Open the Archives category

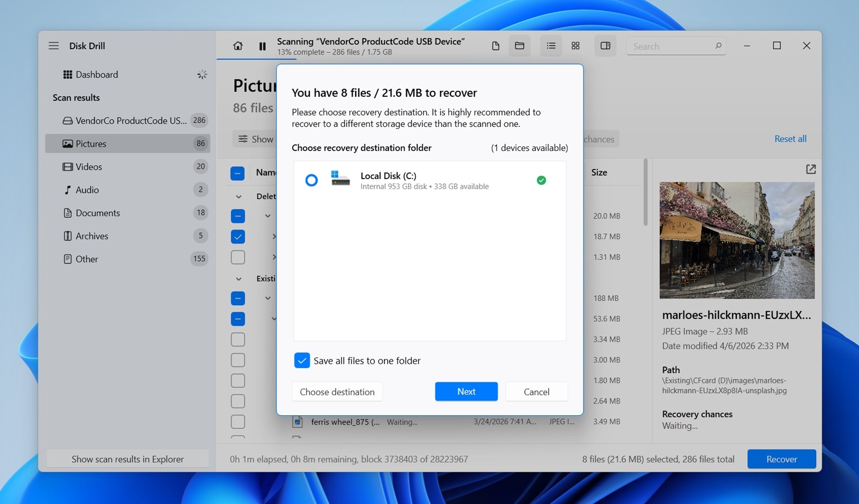tap(128, 236)
